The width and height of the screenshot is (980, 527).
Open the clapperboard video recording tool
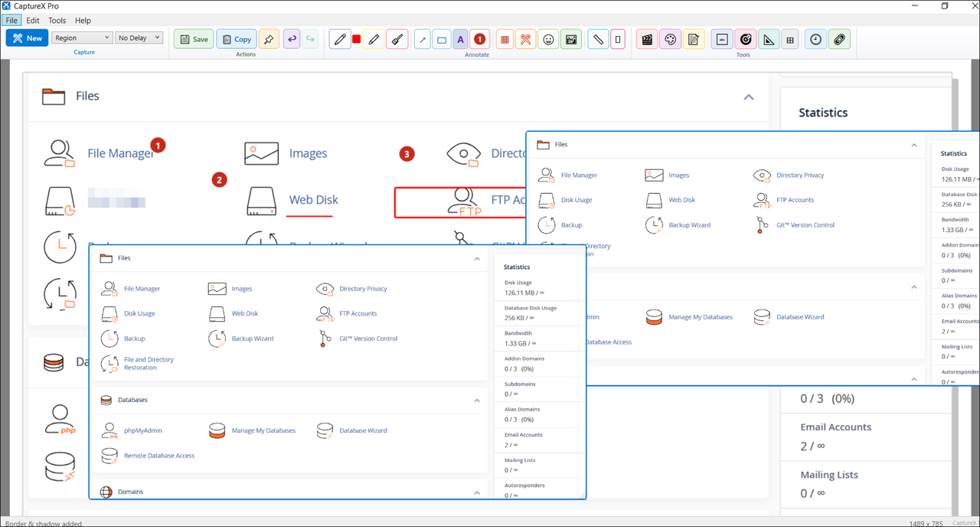[x=648, y=39]
